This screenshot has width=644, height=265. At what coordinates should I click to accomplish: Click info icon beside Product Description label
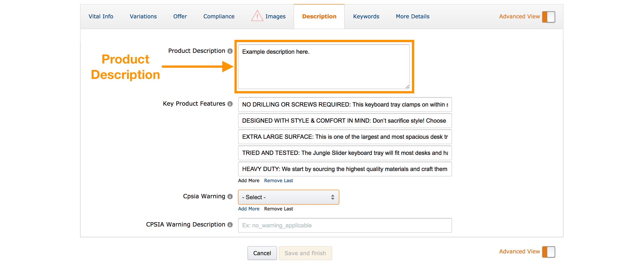click(x=230, y=51)
